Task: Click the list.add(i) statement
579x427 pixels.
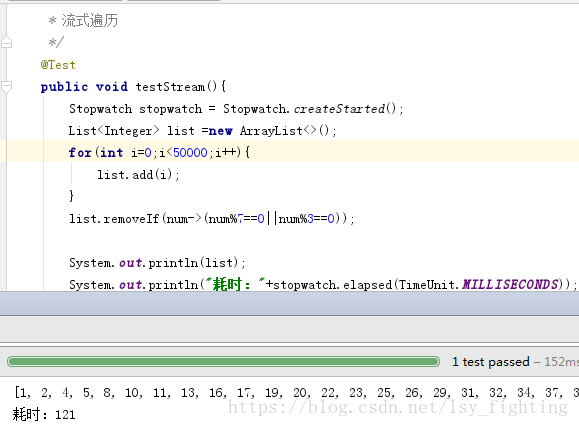Action: [x=138, y=175]
